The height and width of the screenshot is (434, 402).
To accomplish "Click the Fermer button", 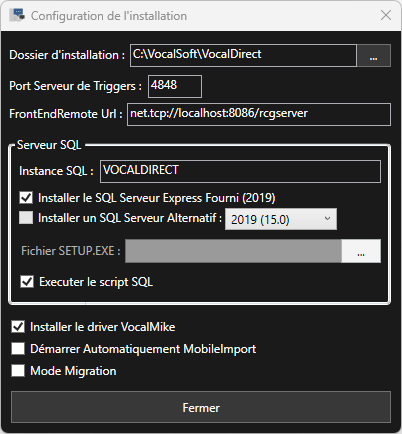I will point(201,407).
